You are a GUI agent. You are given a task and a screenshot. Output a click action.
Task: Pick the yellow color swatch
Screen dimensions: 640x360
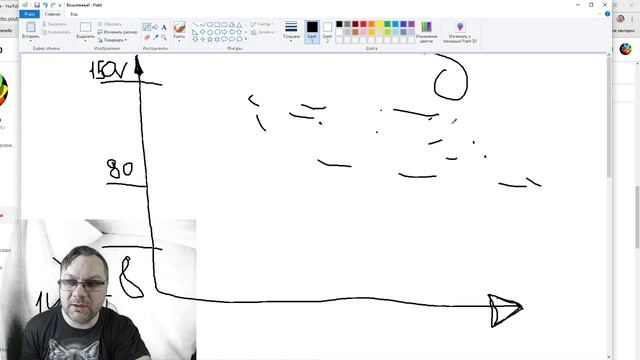[379, 24]
